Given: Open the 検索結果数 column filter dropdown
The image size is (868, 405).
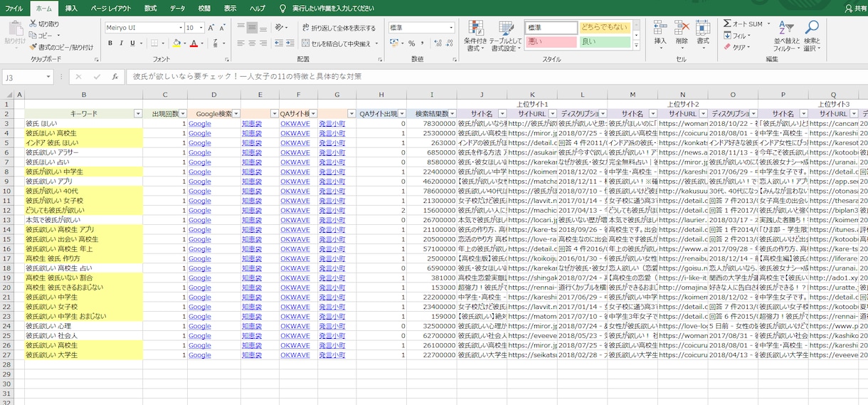Looking at the screenshot, I should coord(452,114).
